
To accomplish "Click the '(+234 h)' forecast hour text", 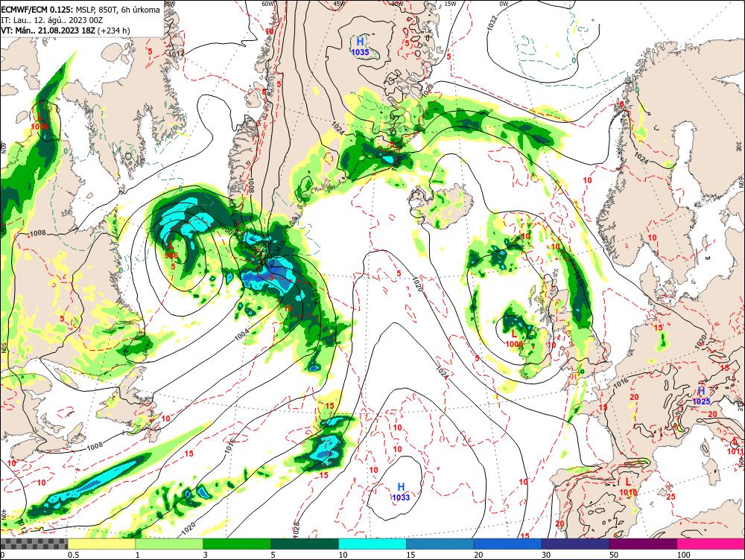I will click(113, 31).
